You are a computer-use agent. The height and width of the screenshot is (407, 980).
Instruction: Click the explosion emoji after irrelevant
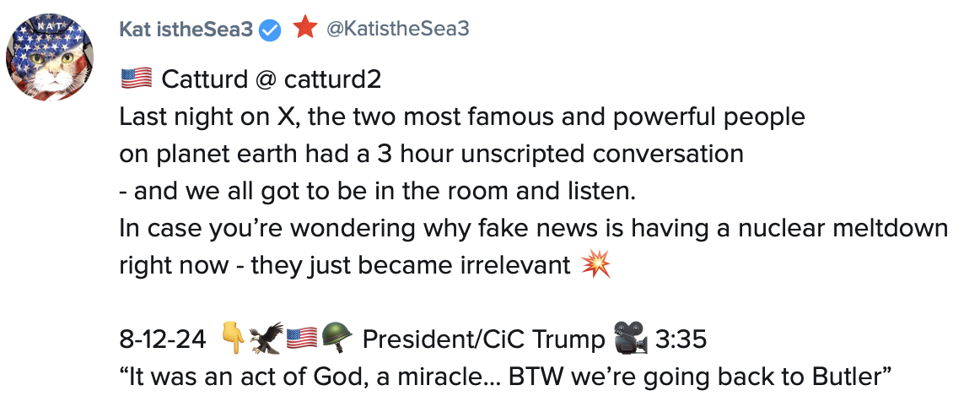pos(595,265)
